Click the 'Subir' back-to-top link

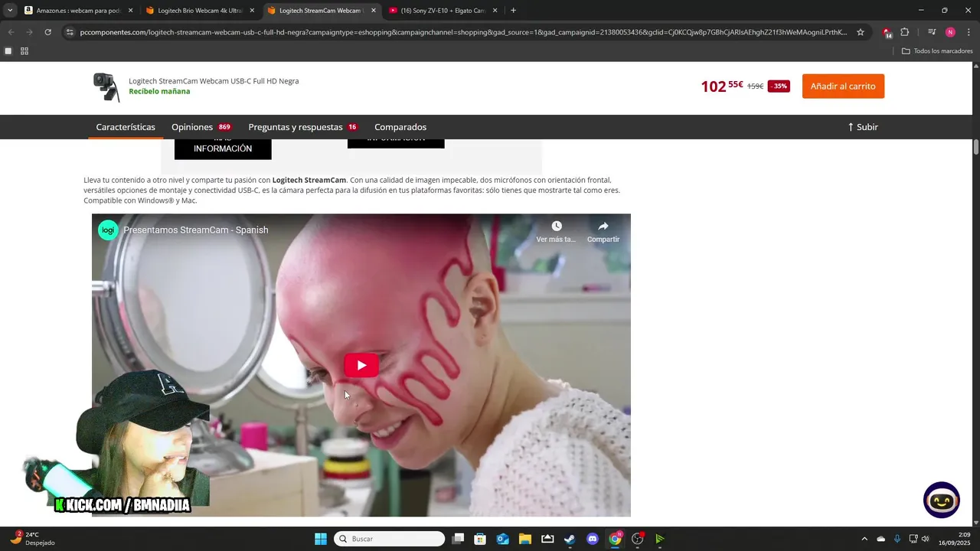[x=863, y=127]
